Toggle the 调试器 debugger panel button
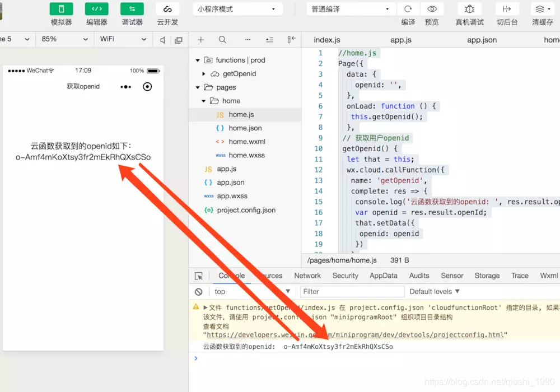This screenshot has width=560, height=392. (132, 9)
